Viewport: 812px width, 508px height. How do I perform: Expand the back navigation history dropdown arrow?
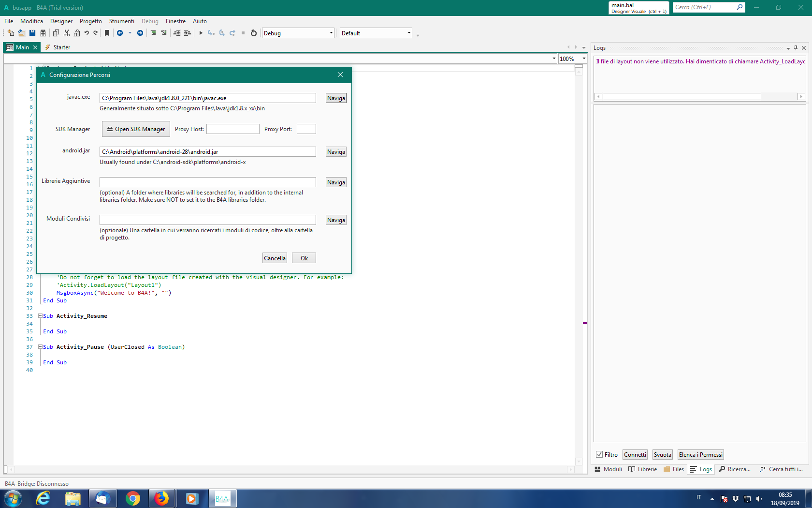[130, 33]
